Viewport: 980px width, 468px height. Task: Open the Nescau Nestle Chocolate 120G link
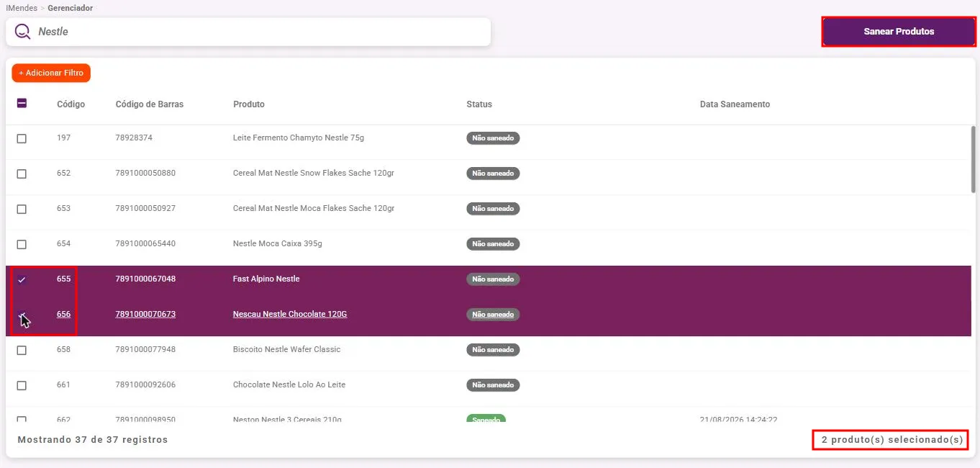(x=290, y=314)
